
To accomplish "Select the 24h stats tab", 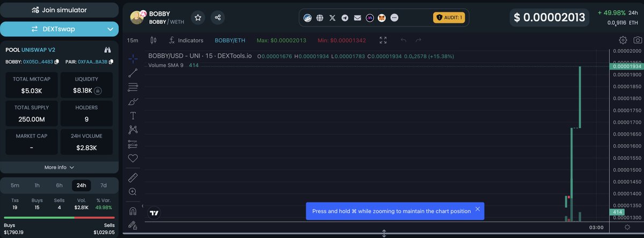I will point(81,185).
